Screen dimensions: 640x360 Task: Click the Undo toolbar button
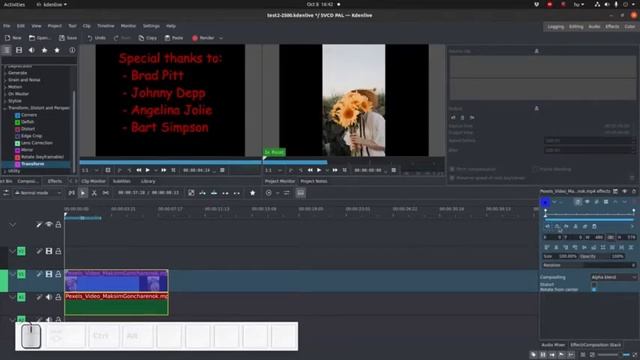pyautogui.click(x=96, y=38)
